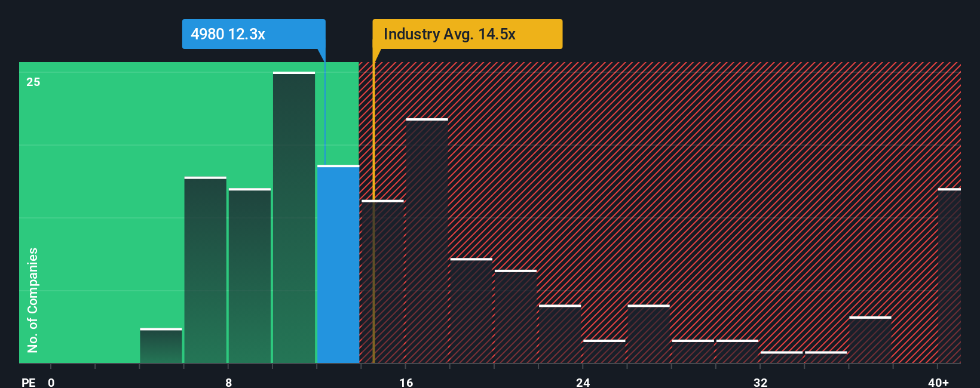Click the Industry Avg. 14.5x label
980x388 pixels.
click(467, 34)
